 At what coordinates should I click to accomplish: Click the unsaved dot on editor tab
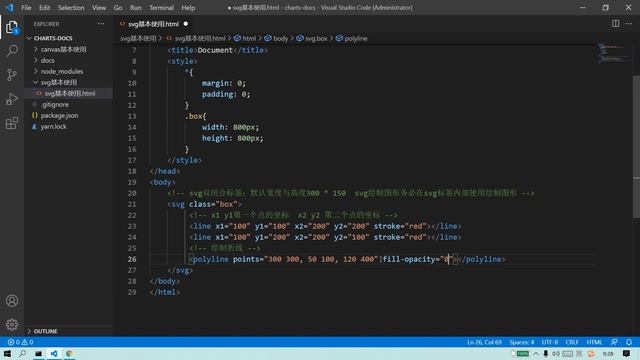pyautogui.click(x=186, y=24)
